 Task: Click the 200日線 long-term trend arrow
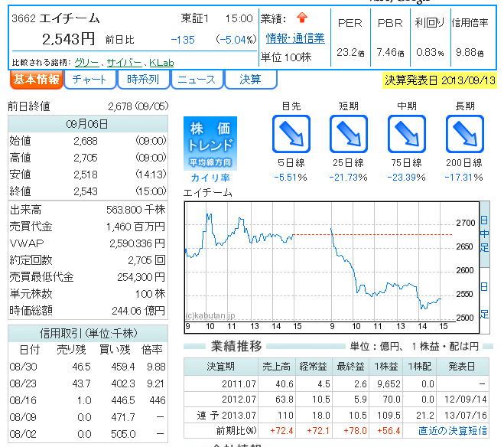coord(464,135)
